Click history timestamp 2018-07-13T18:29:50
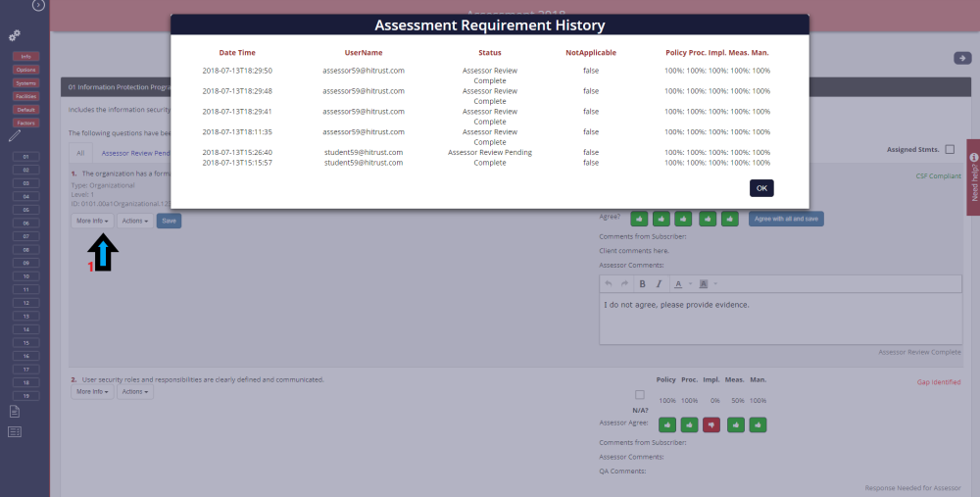980x497 pixels. click(x=237, y=71)
